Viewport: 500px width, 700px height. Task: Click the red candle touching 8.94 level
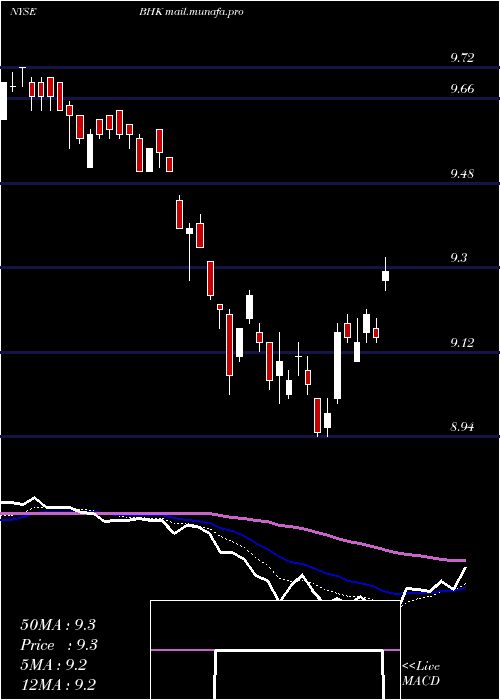point(317,415)
